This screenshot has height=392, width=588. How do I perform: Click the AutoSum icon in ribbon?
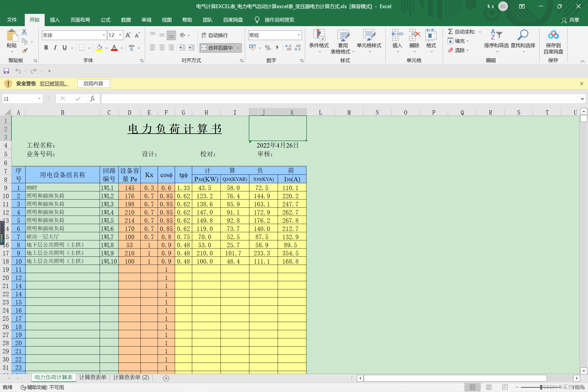tap(452, 32)
